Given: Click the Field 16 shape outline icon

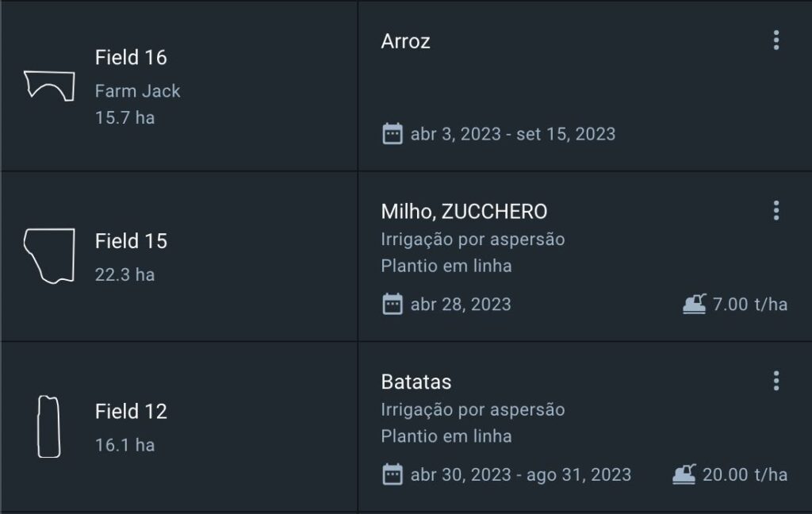Looking at the screenshot, I should [x=49, y=85].
